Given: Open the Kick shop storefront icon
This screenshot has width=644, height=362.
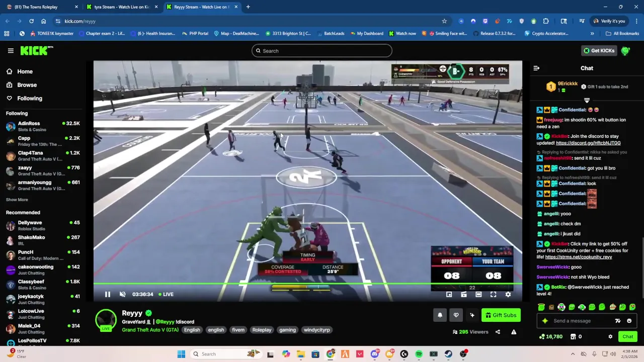Looking at the screenshot, I should [573, 337].
